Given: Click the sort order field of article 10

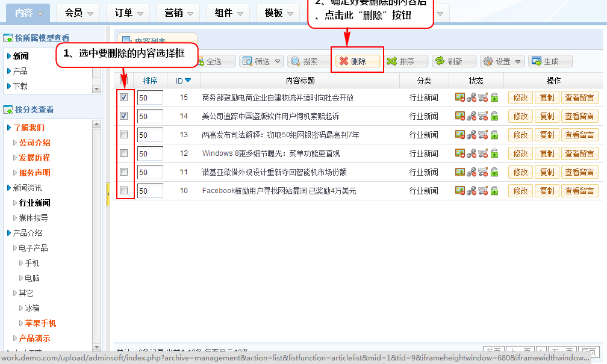Looking at the screenshot, I should click(x=150, y=191).
